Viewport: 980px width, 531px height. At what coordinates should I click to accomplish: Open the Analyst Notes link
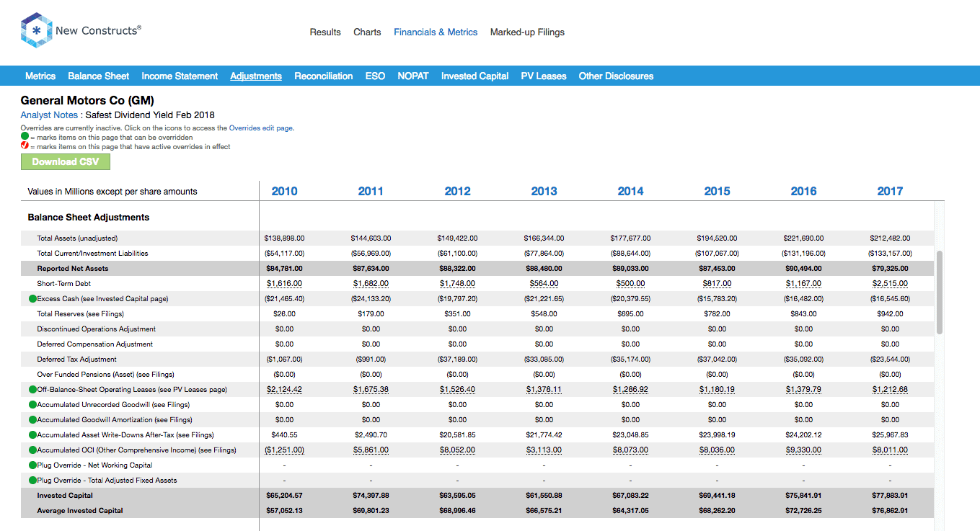[x=50, y=115]
